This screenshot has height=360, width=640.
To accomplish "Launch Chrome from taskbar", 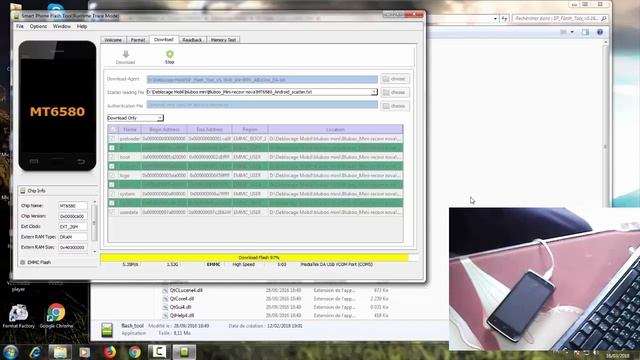I will coord(134,352).
